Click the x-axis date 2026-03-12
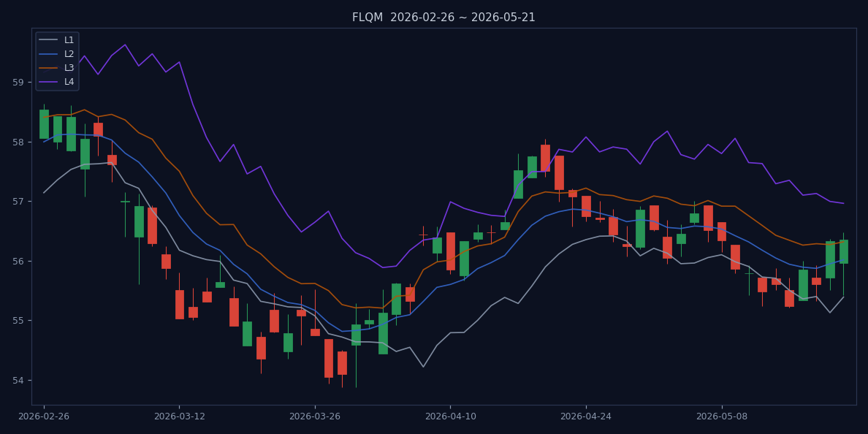 [179, 416]
